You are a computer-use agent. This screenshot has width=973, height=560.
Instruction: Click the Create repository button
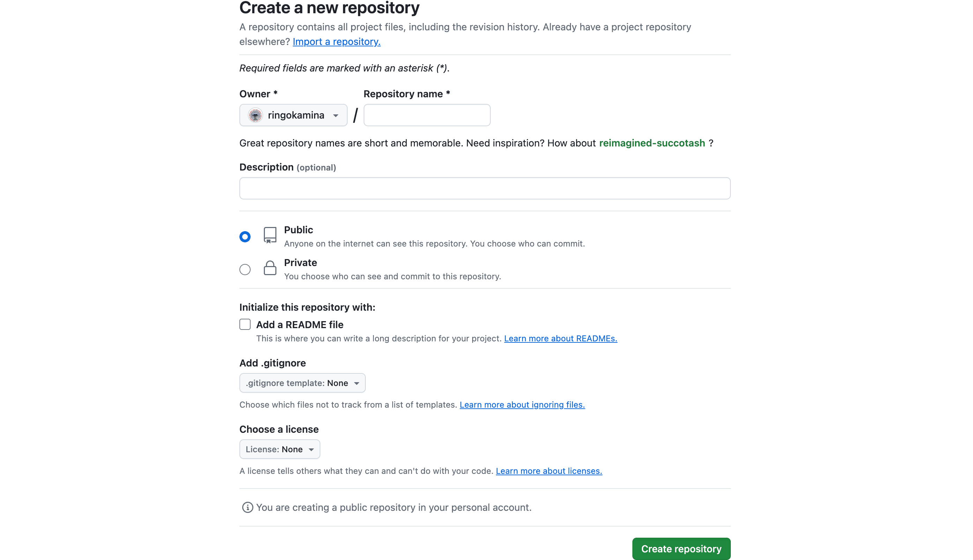681,549
